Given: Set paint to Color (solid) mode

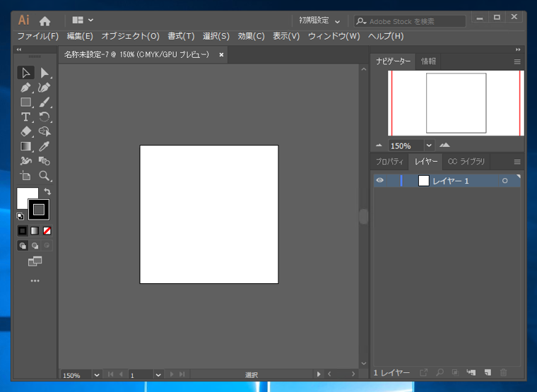Looking at the screenshot, I should click(23, 231).
